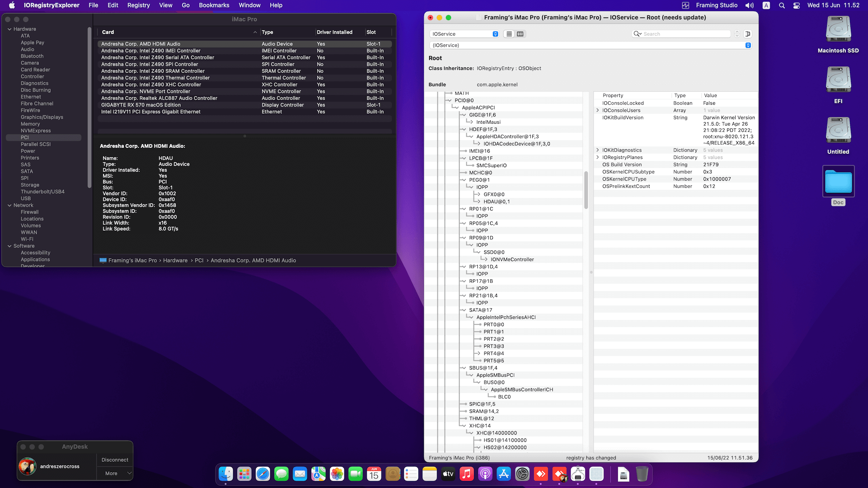Open Finder from the Dock
Screen dimensions: 868x488
226,474
